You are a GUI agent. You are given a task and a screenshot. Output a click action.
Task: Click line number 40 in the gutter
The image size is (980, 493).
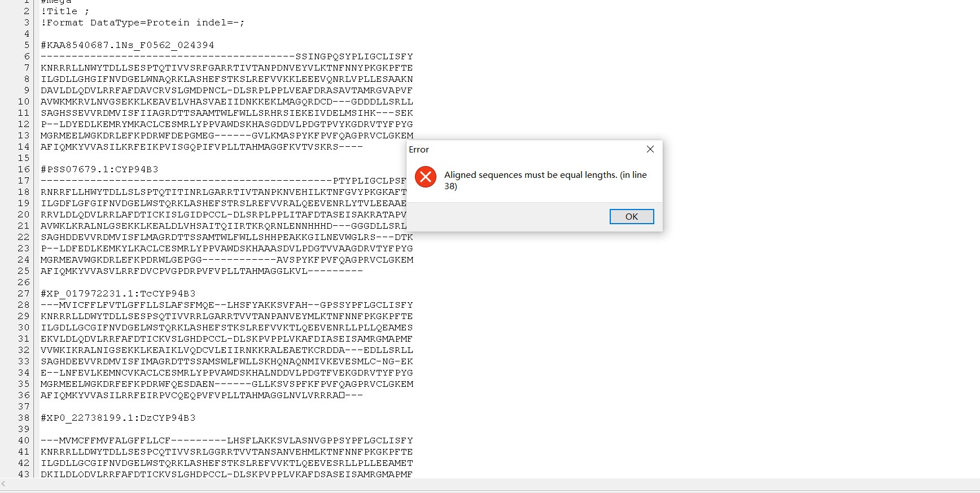[x=24, y=440]
